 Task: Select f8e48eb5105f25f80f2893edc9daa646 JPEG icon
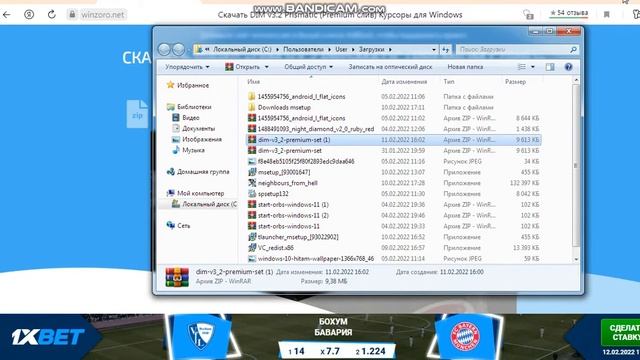252,161
